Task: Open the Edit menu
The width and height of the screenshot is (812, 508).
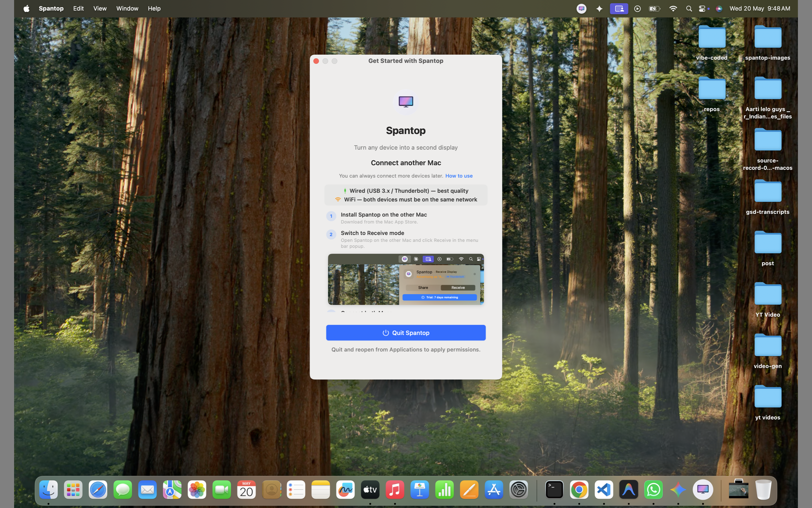Action: tap(78, 8)
